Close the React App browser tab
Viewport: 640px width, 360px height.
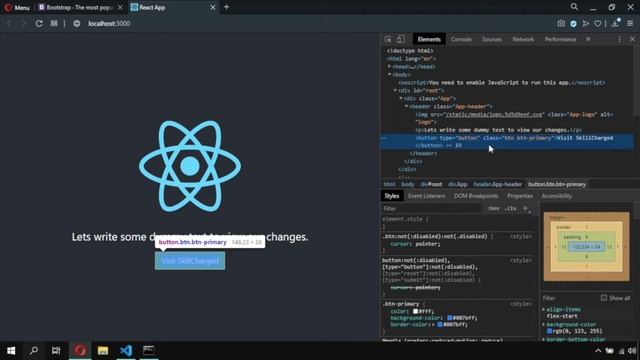click(x=213, y=7)
